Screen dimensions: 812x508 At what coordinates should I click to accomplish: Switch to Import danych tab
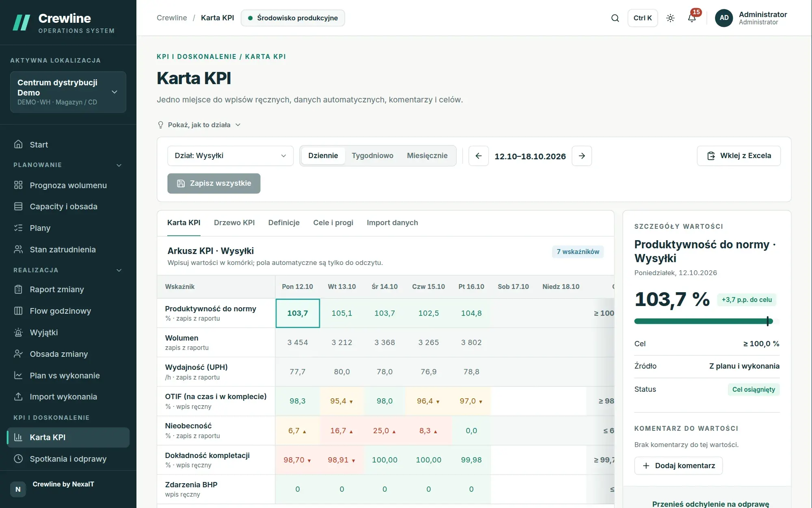[x=392, y=223]
